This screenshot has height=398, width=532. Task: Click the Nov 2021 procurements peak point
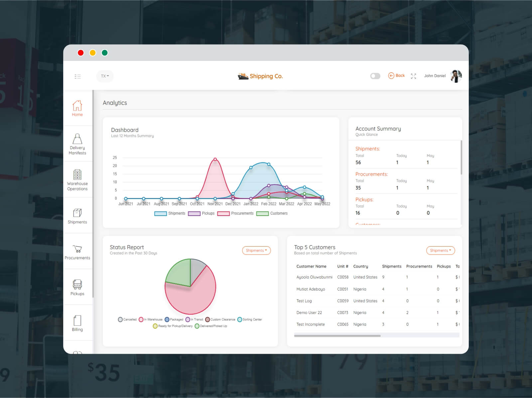215,159
